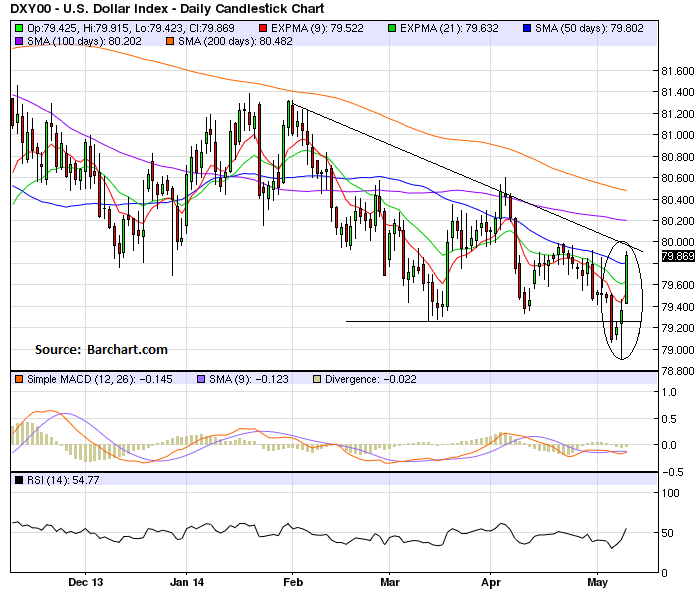This screenshot has width=700, height=613.
Task: Click the black RSI (14) legend swatch
Action: (x=19, y=480)
